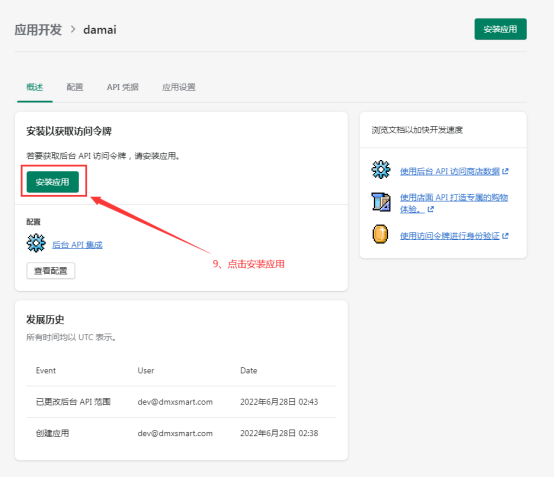Click dev@dmxsmart.com in the 创建应用 row
554x477 pixels.
click(175, 433)
